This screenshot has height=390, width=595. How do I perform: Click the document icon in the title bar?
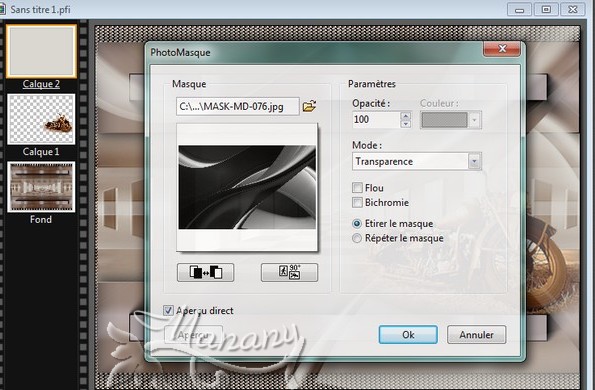(2, 9)
